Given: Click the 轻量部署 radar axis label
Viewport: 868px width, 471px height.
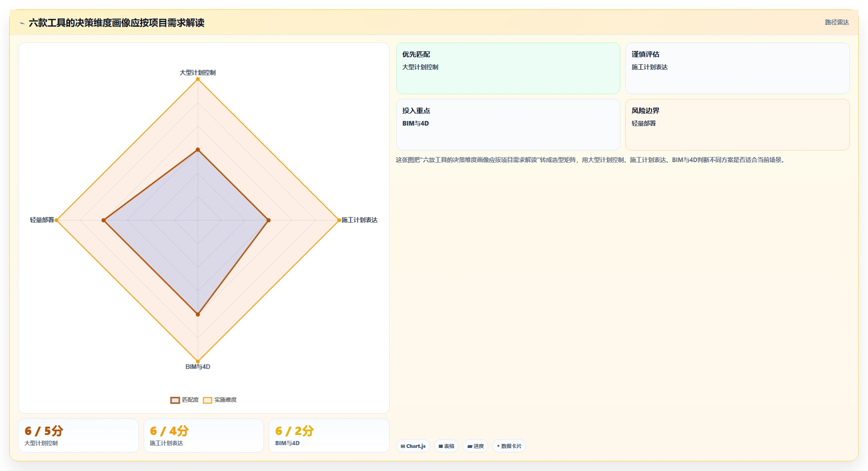Looking at the screenshot, I should [x=42, y=220].
